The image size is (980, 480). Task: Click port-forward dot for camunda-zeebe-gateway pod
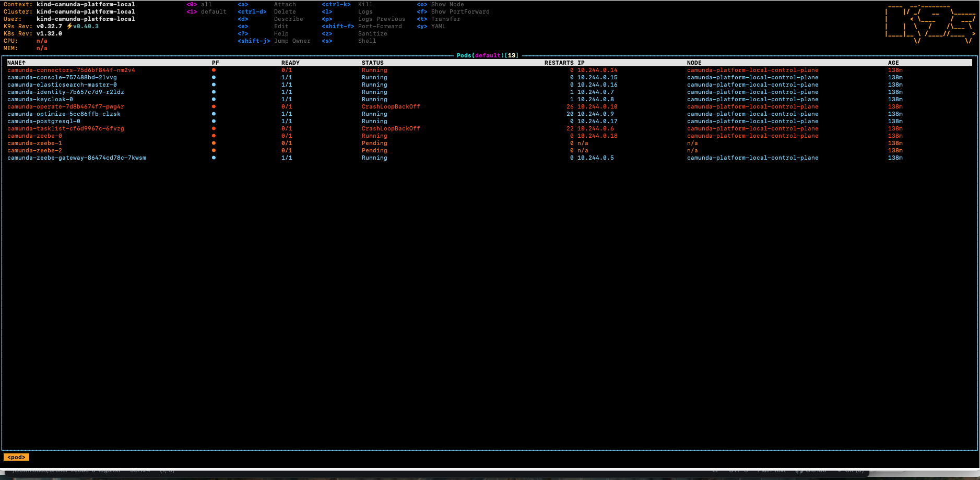[214, 158]
